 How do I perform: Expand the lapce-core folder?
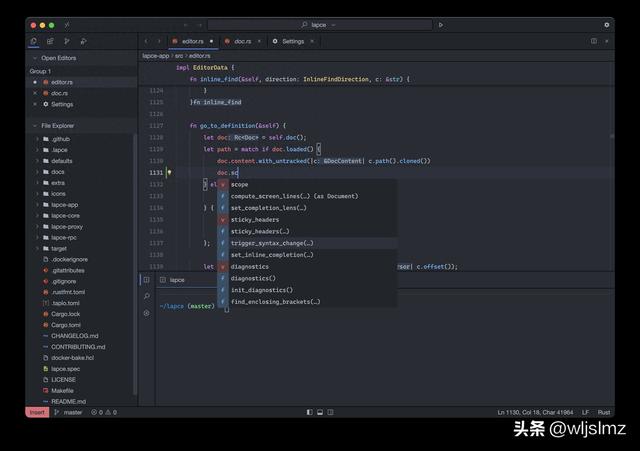(x=37, y=216)
